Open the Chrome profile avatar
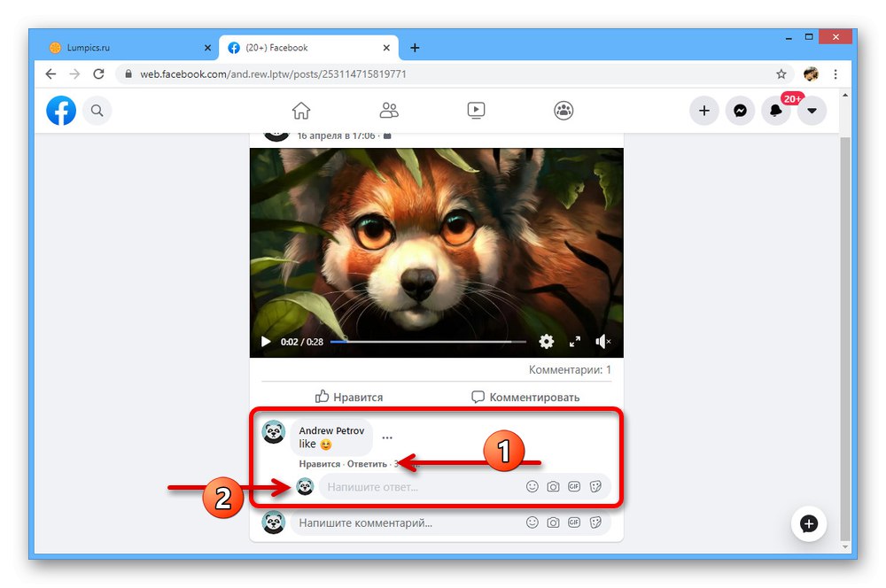886x588 pixels. (x=811, y=74)
